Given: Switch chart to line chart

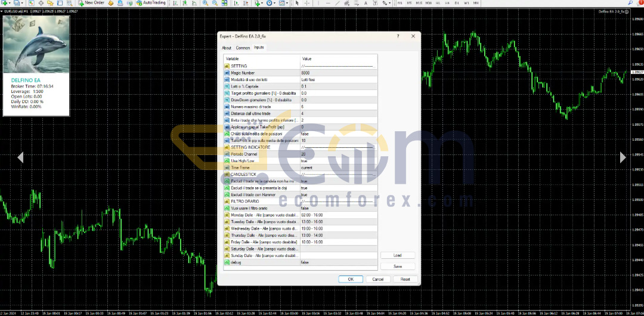Looking at the screenshot, I should click(x=194, y=3).
